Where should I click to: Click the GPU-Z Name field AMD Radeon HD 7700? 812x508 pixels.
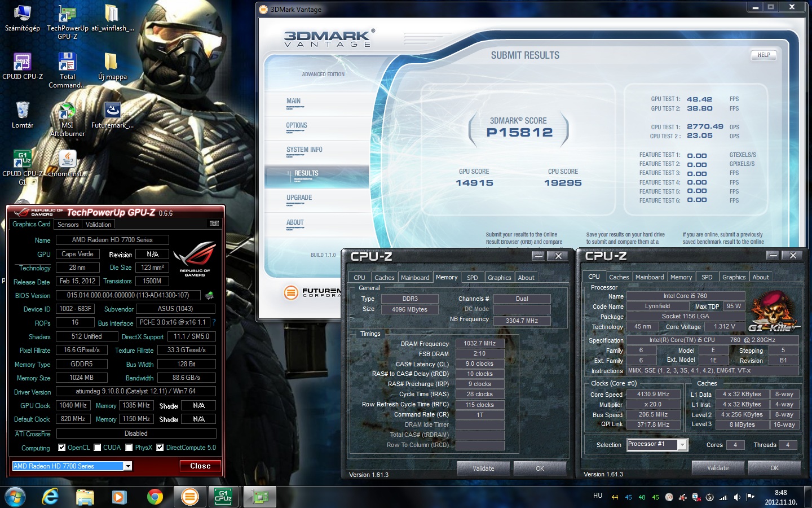pyautogui.click(x=112, y=240)
